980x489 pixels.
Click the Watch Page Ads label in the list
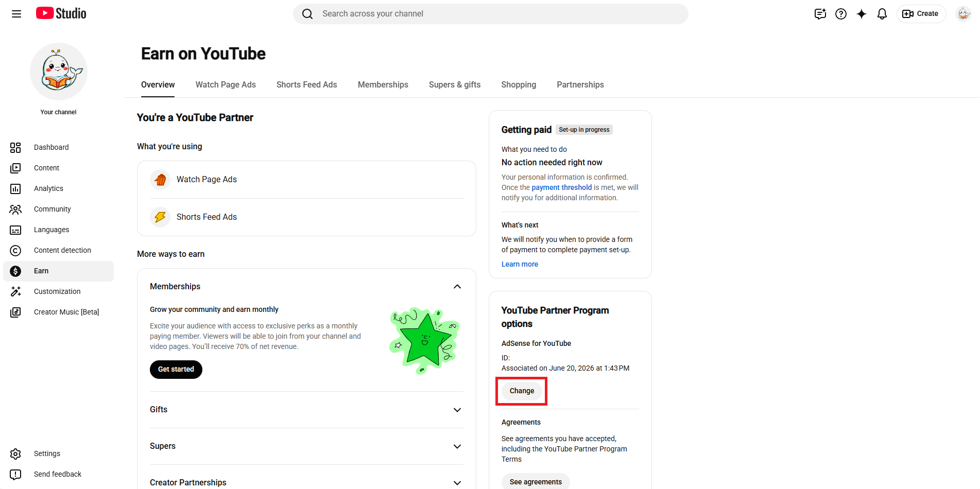tap(207, 180)
